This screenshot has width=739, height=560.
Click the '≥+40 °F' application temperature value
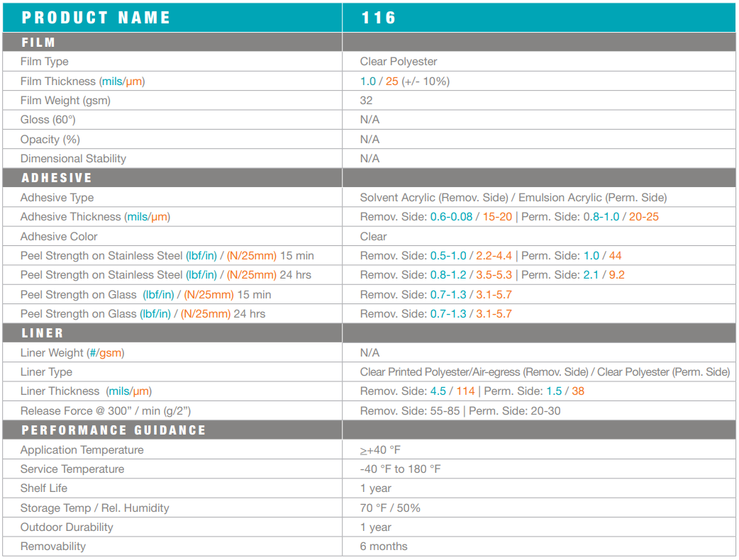click(x=380, y=450)
